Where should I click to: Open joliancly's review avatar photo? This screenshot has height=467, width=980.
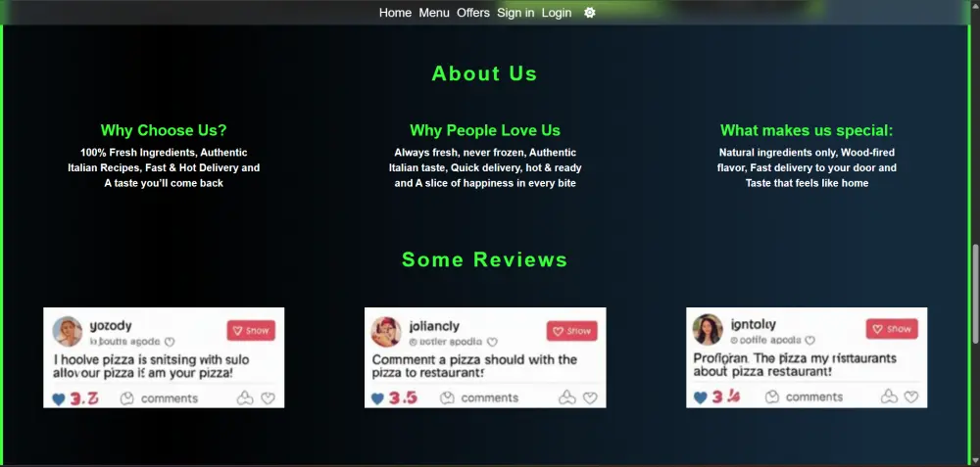(x=386, y=332)
